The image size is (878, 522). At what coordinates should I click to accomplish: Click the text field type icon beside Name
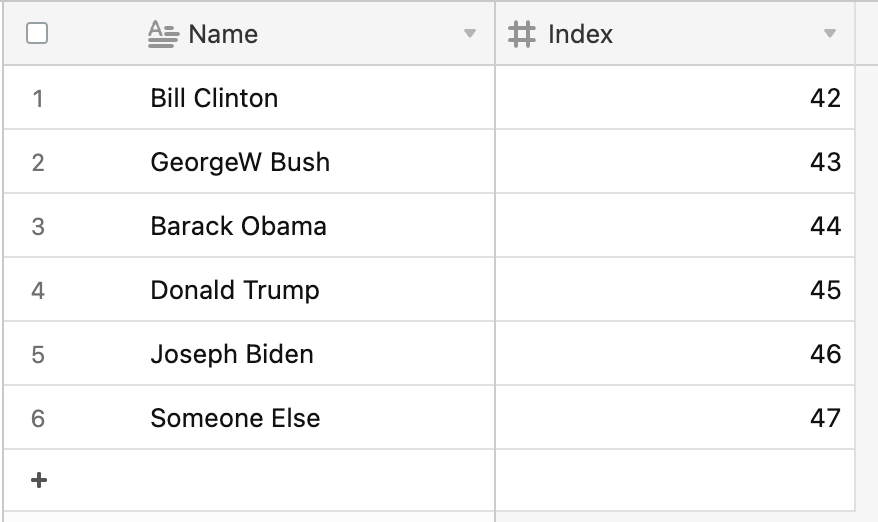pos(162,34)
